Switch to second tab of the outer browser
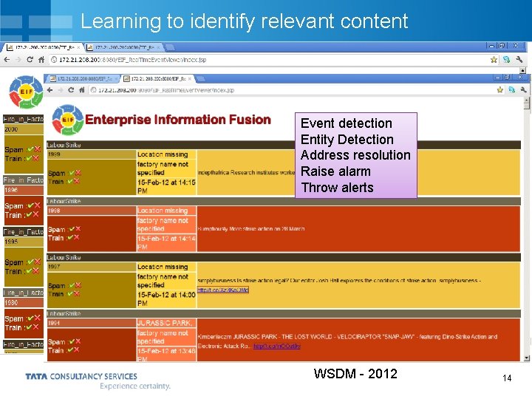This screenshot has width=532, height=399. pos(123,47)
